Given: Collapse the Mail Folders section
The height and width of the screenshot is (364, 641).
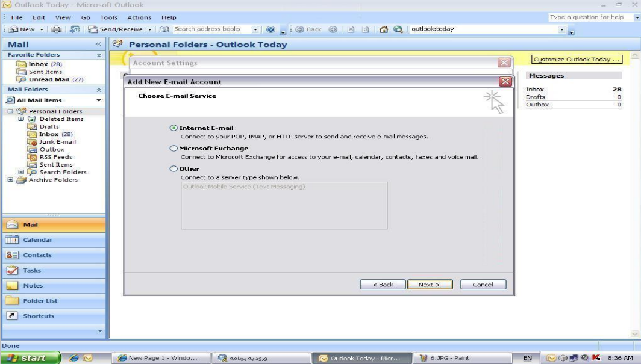Looking at the screenshot, I should [99, 90].
